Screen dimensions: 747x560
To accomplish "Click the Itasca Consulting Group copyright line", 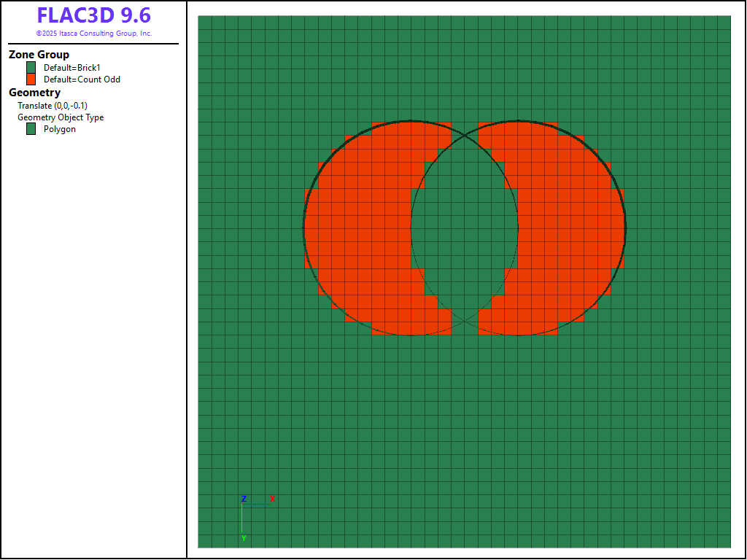I will tap(94, 34).
